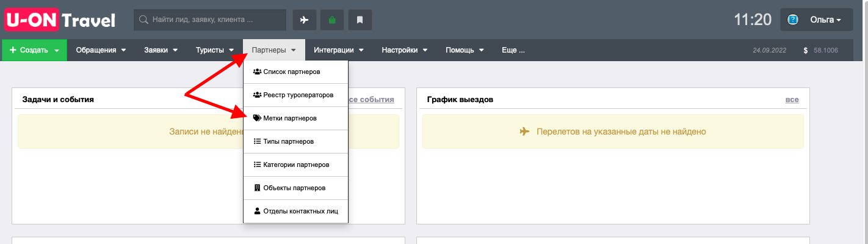Viewport: 868px width, 244px height.
Task: Click the airplane icon button in header
Action: (305, 20)
